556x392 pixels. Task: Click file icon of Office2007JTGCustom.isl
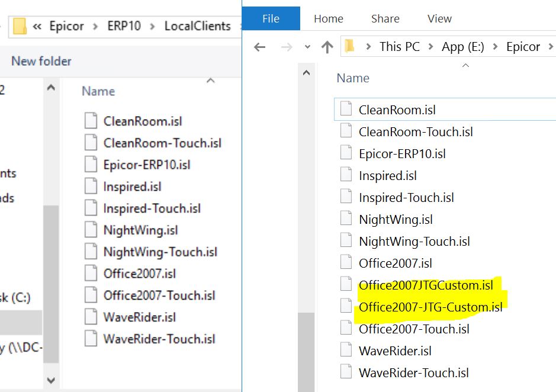pyautogui.click(x=346, y=284)
